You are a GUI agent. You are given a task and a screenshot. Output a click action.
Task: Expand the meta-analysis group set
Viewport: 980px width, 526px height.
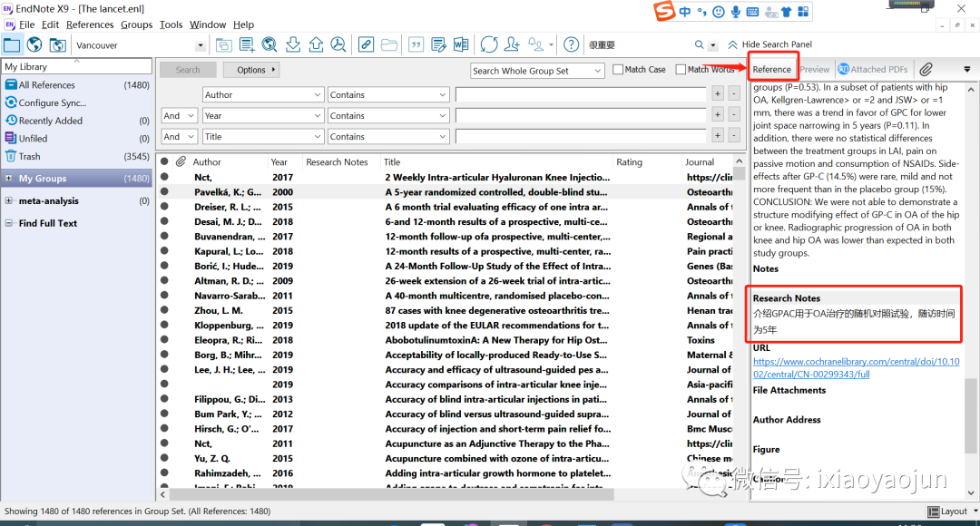(x=9, y=200)
